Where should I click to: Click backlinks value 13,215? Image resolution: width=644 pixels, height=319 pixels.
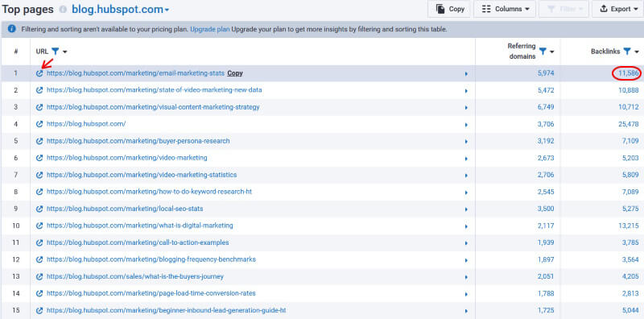click(629, 226)
